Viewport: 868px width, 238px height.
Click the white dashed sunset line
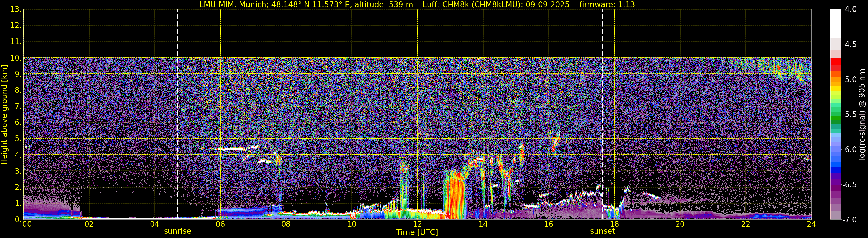pyautogui.click(x=603, y=114)
